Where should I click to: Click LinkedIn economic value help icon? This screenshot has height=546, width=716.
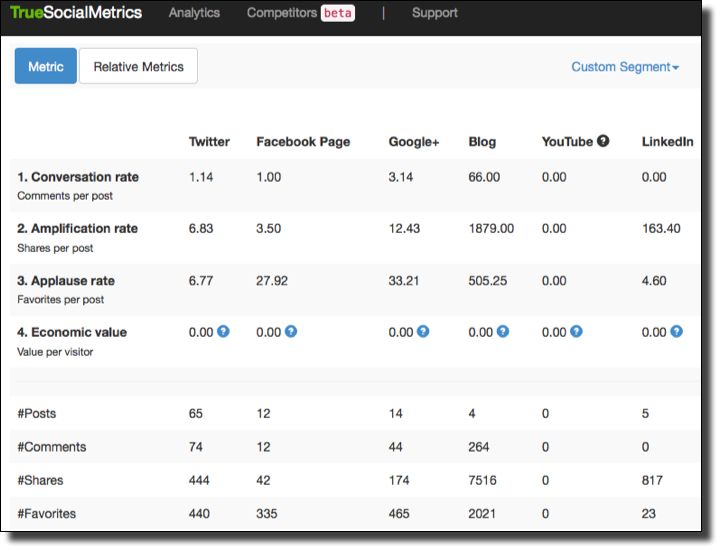pos(676,331)
